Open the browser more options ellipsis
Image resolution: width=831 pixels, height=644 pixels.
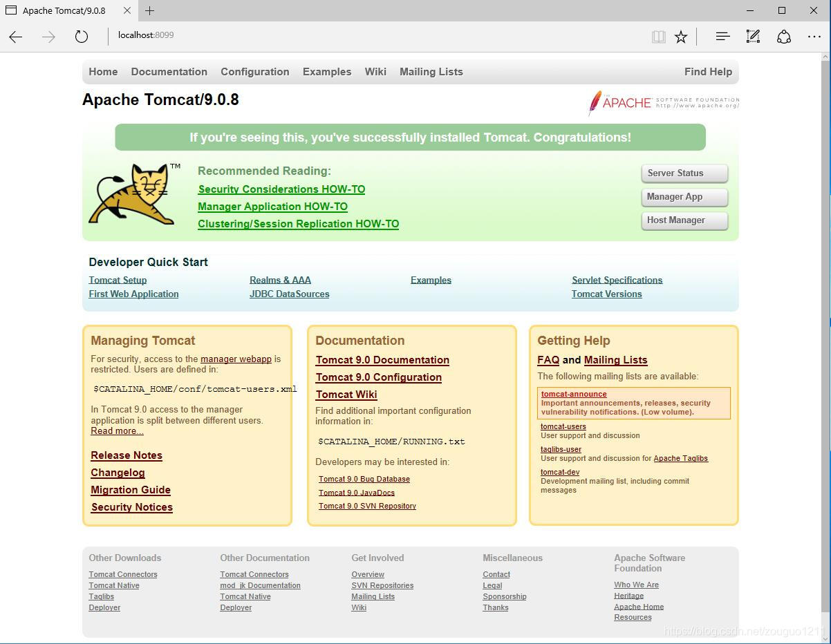point(814,37)
